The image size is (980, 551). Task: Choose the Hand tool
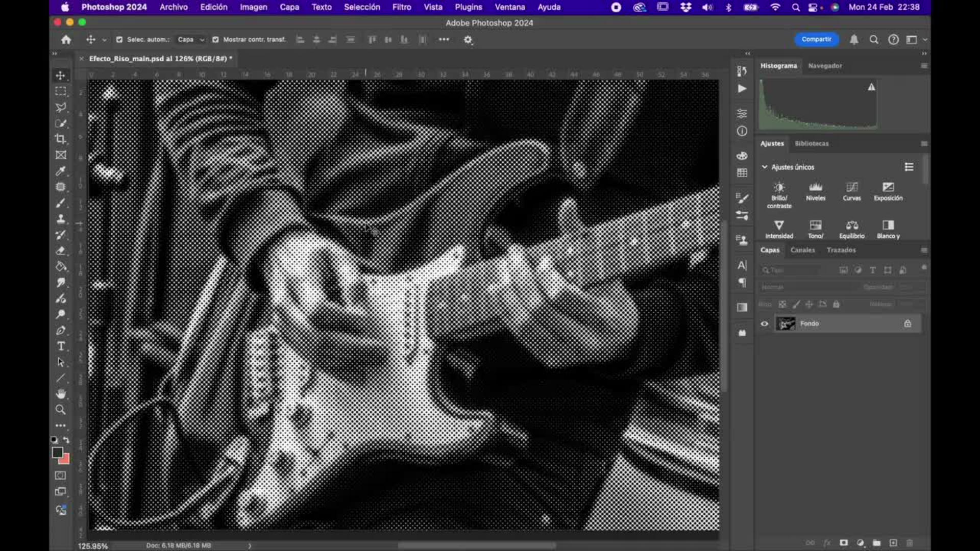coord(61,394)
